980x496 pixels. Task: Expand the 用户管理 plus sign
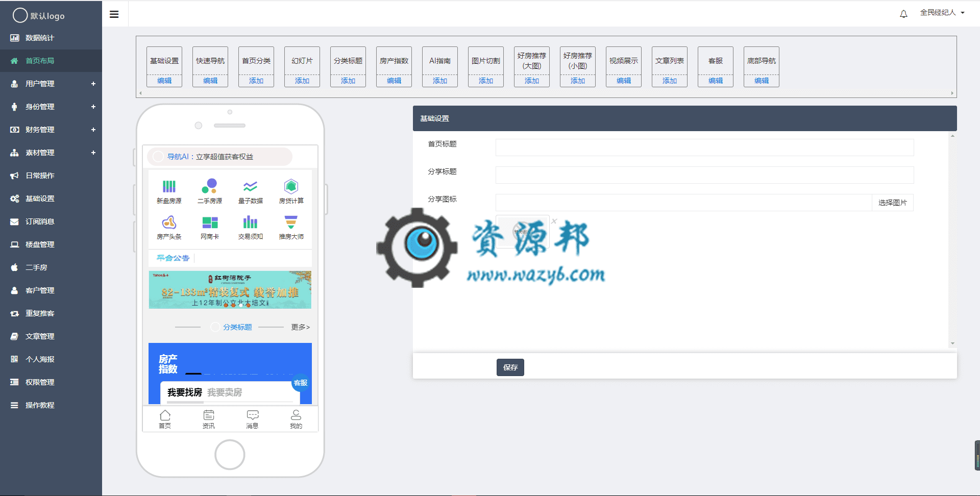(93, 84)
